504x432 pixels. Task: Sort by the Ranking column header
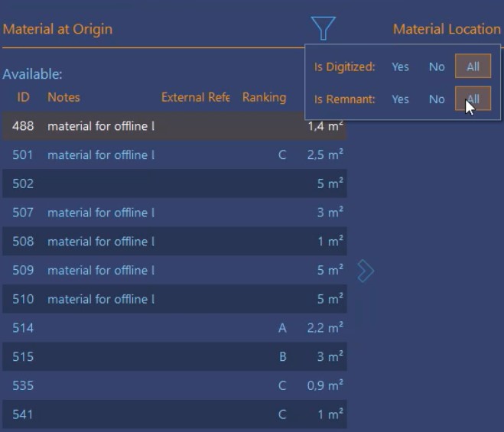click(264, 97)
